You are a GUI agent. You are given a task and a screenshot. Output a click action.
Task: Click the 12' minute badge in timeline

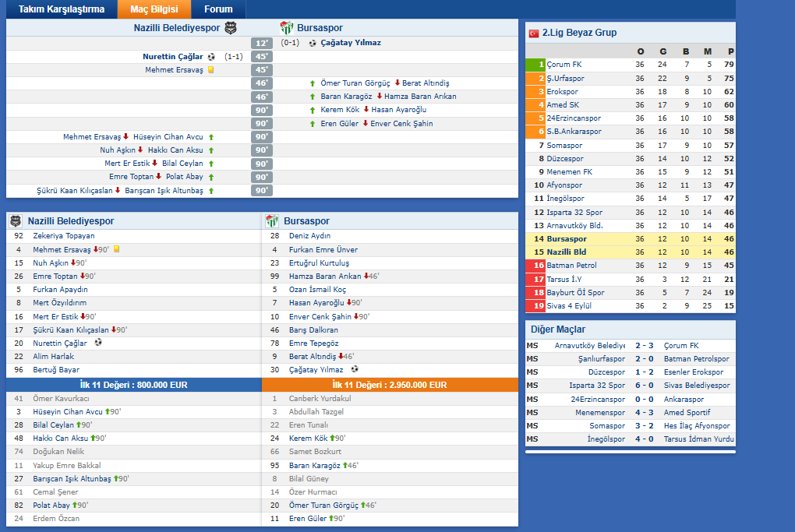click(x=262, y=44)
